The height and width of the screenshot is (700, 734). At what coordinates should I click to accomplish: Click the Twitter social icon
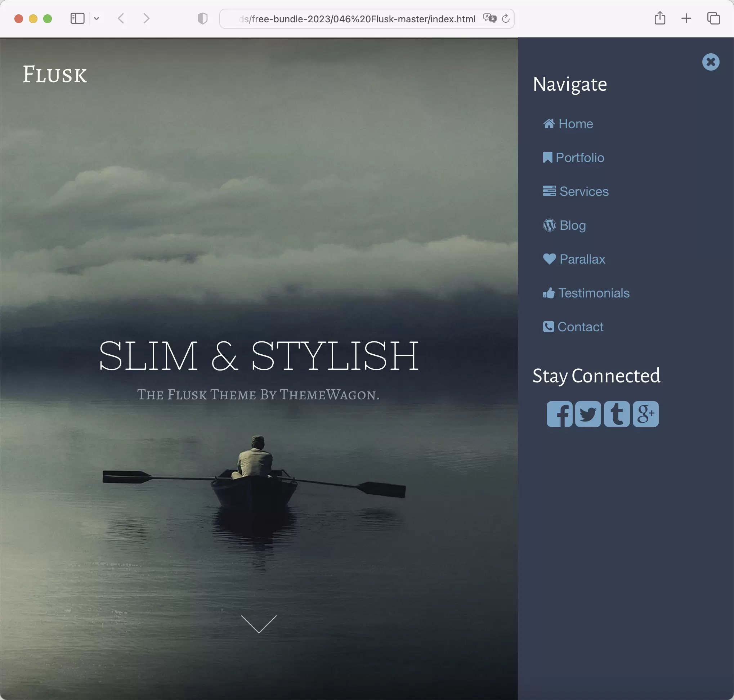588,414
